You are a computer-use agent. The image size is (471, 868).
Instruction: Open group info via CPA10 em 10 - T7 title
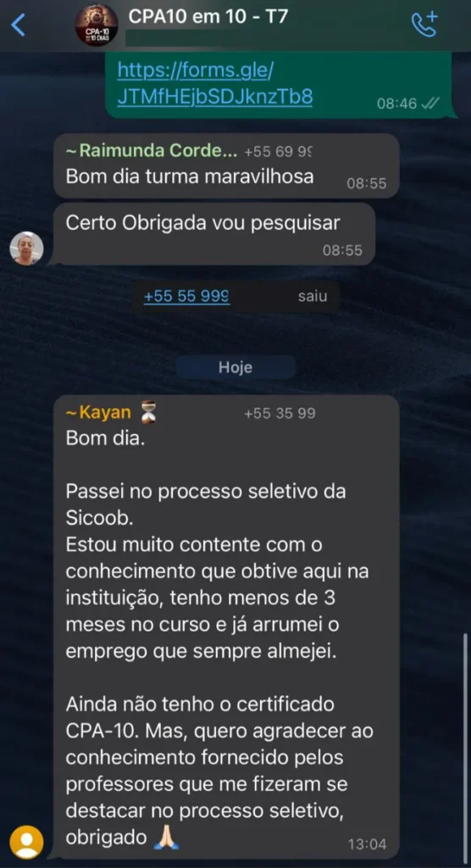click(x=208, y=16)
